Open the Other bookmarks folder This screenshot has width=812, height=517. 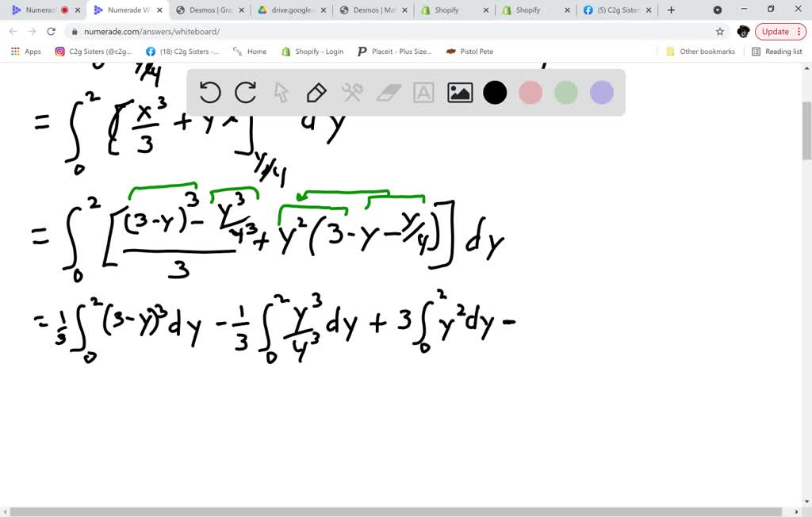tap(700, 52)
